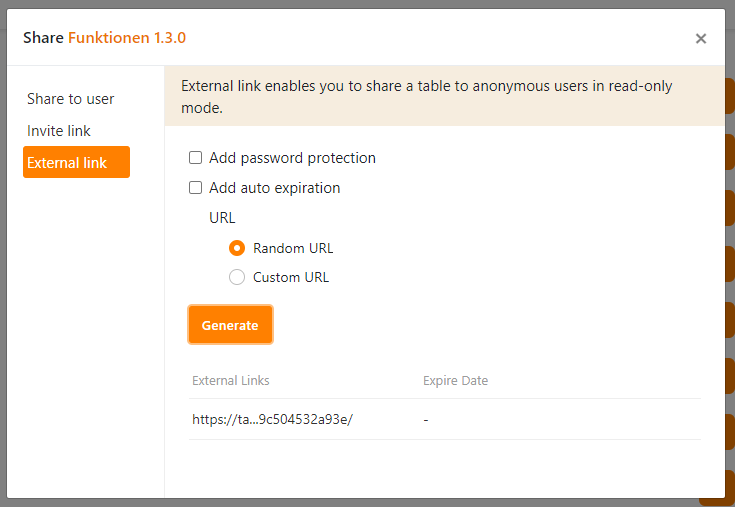
Task: Enable the password protection checkbox
Action: coord(196,158)
